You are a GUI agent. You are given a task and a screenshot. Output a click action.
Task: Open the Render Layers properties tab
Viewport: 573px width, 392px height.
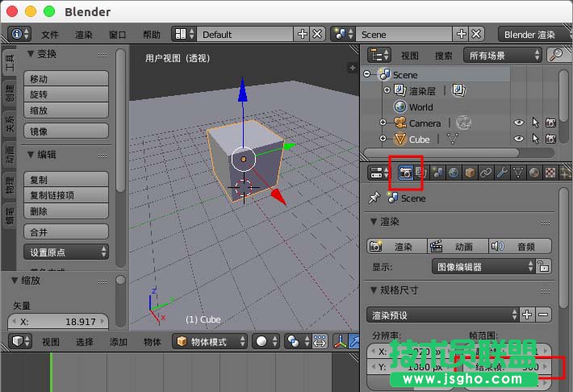(421, 173)
